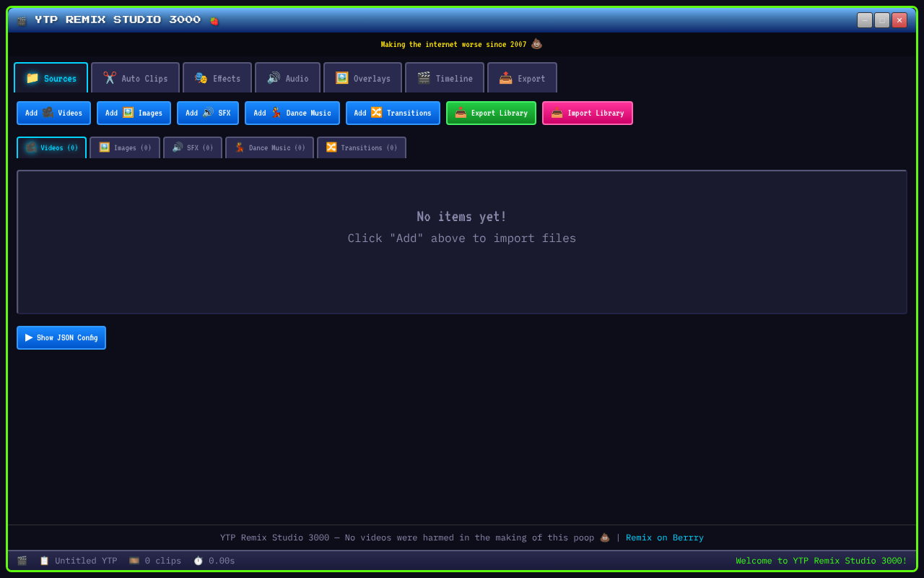Select the Transitions (0) sub-tab
Viewport: 924px width, 578px height.
[362, 147]
